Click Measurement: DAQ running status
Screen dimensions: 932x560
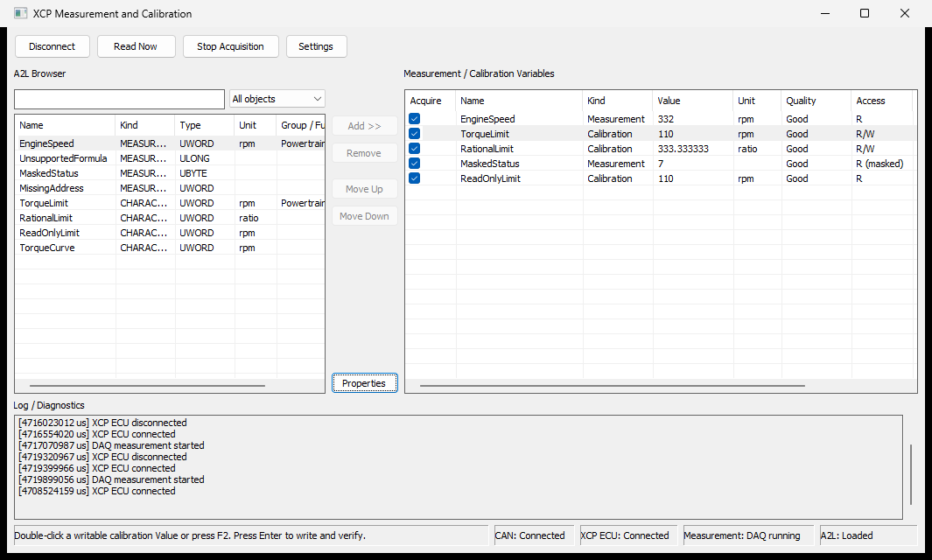click(x=748, y=535)
